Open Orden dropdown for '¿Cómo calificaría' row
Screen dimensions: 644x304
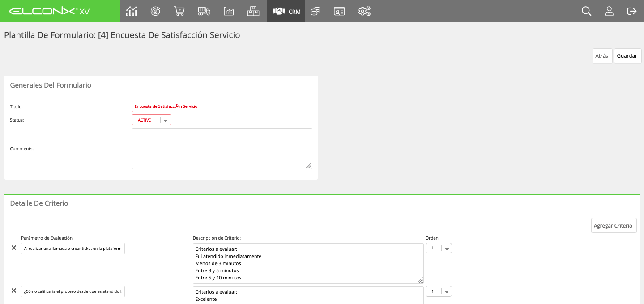point(439,291)
